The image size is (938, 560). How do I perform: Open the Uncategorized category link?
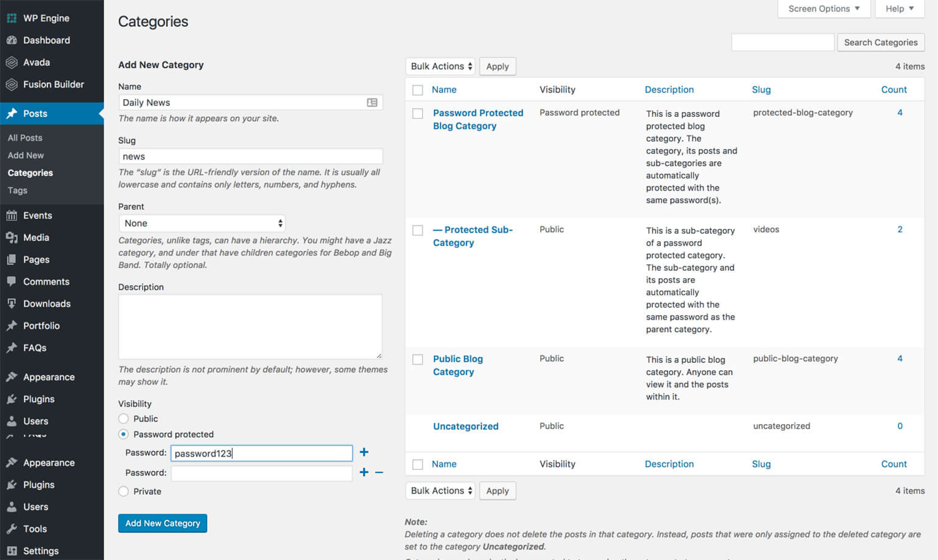(465, 426)
